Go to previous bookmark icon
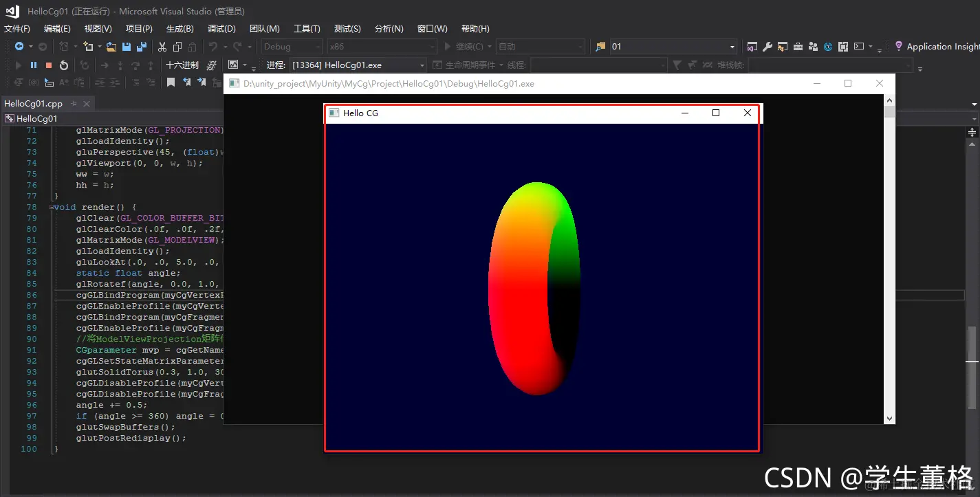Viewport: 980px width, 497px height. [x=186, y=82]
